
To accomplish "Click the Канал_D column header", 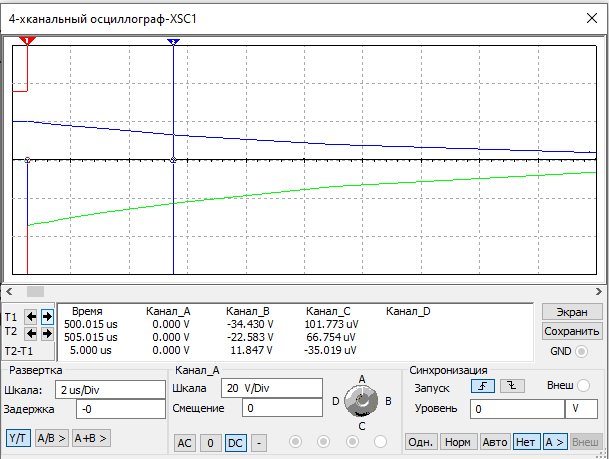I will point(408,311).
